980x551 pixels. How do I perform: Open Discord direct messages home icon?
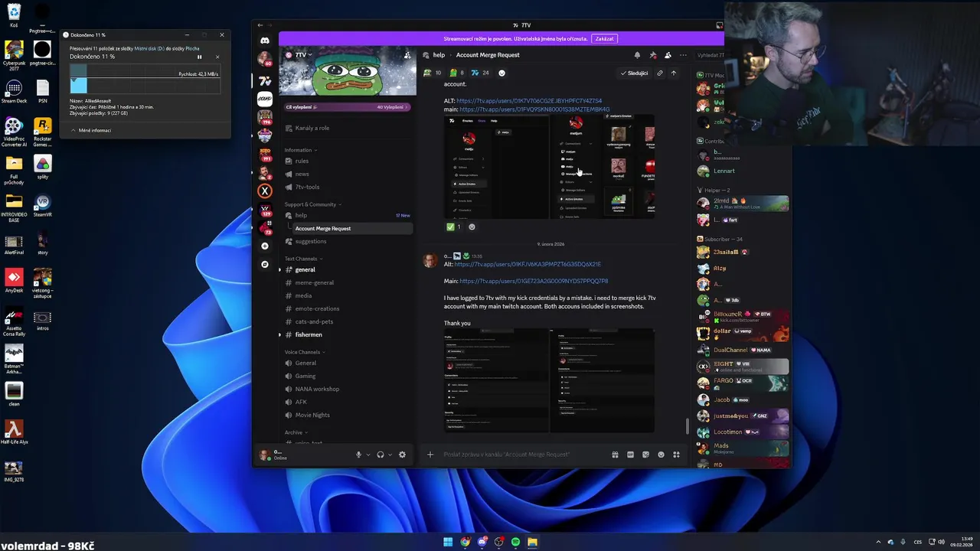point(265,41)
